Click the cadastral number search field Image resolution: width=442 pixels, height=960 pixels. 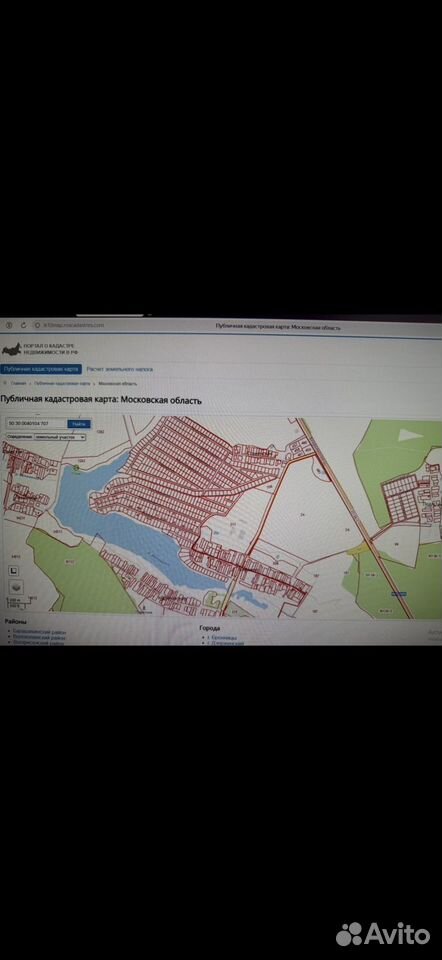point(36,424)
